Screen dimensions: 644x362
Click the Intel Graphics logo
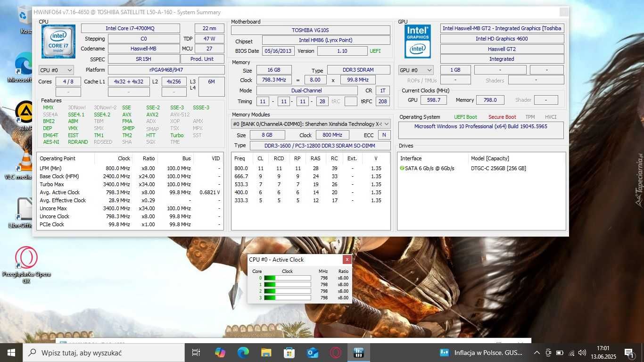tap(418, 41)
